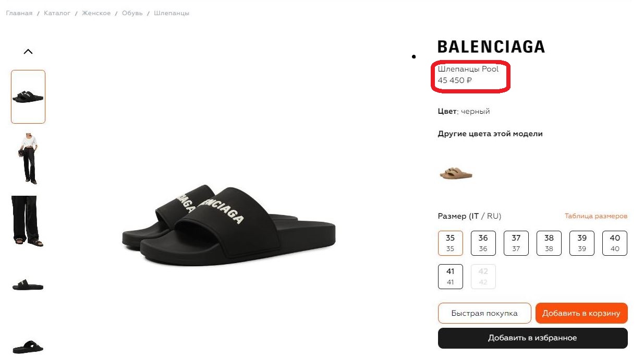644x357 pixels.
Task: Go to "Главная" in the breadcrumbs
Action: tap(19, 13)
